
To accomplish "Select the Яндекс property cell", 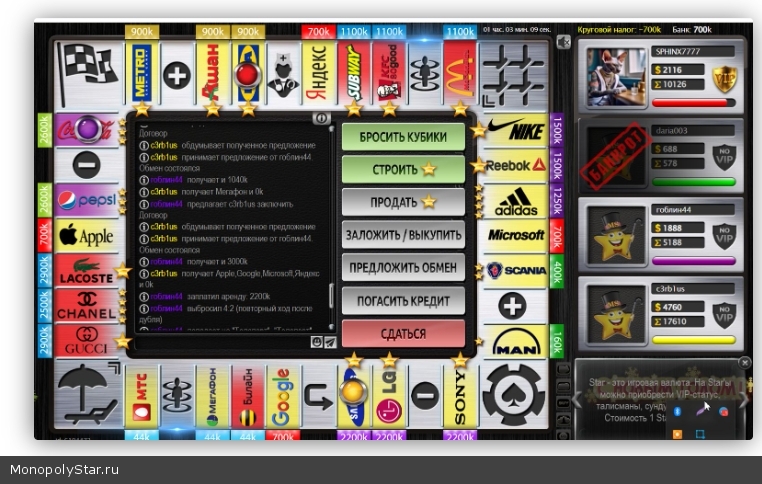I will coord(318,75).
